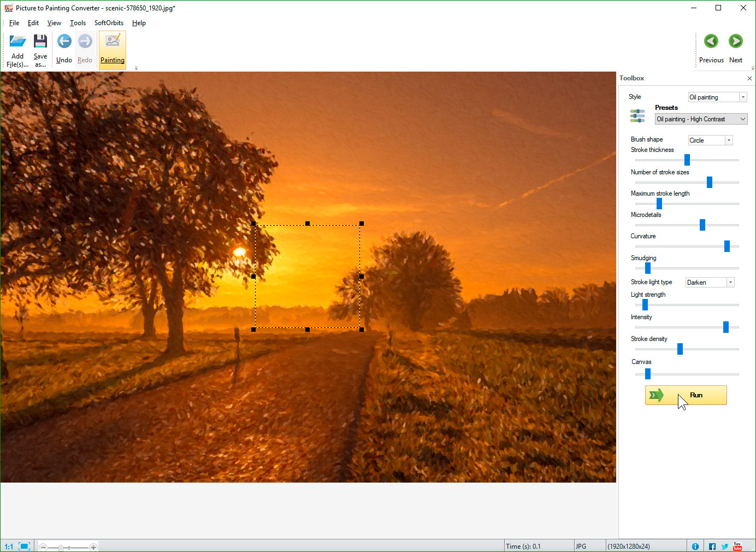Click the top-left selection handle
The image size is (756, 552).
pyautogui.click(x=253, y=224)
